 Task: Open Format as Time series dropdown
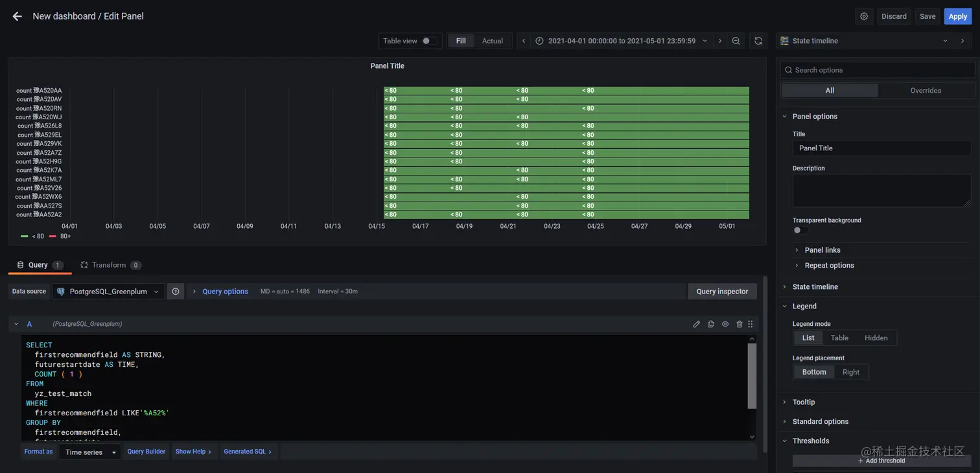click(89, 452)
